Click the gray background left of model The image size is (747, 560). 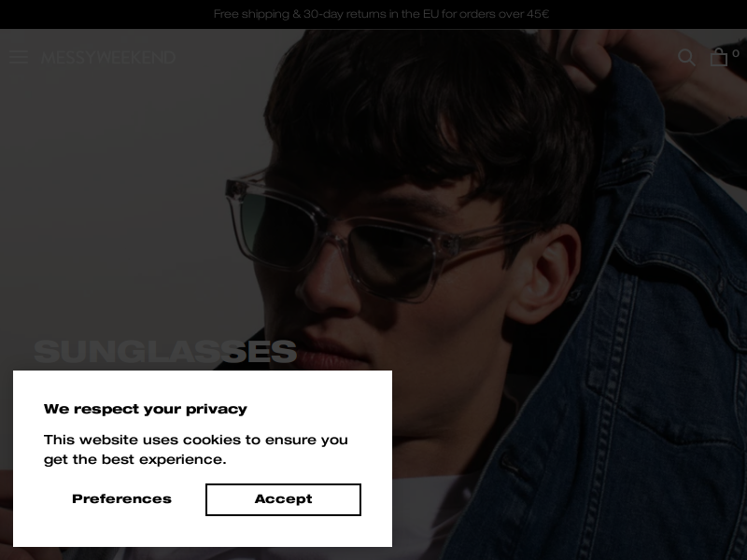click(x=120, y=190)
